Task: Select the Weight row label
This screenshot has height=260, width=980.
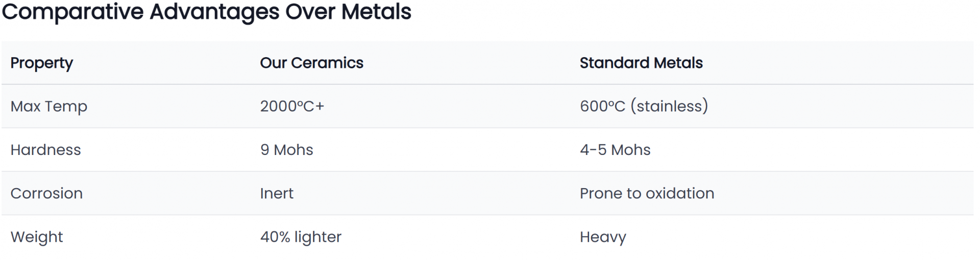Action: click(x=37, y=237)
